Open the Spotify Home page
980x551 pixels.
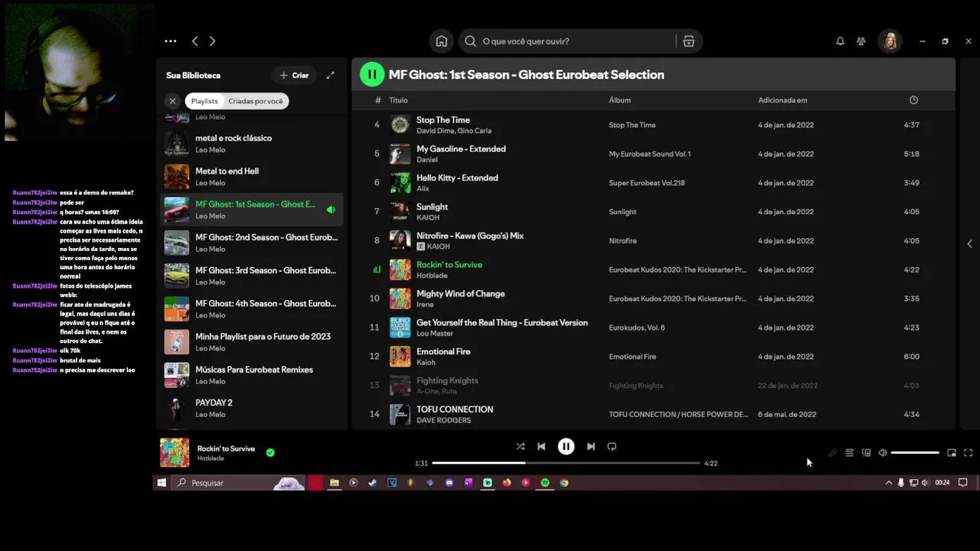[441, 41]
